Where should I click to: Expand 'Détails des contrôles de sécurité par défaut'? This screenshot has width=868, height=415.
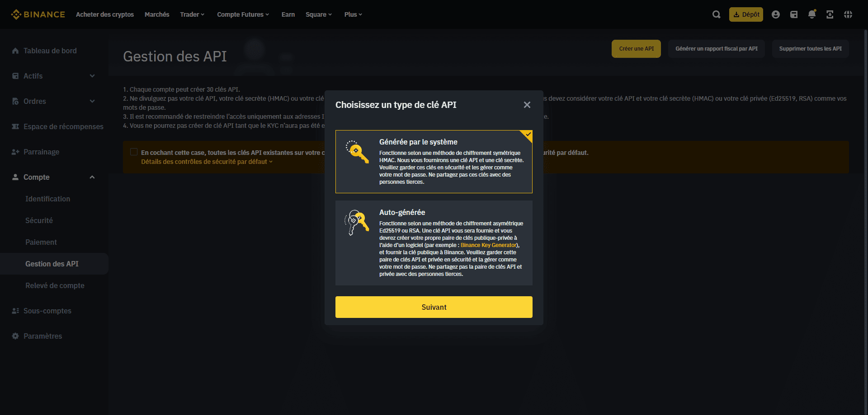click(207, 162)
